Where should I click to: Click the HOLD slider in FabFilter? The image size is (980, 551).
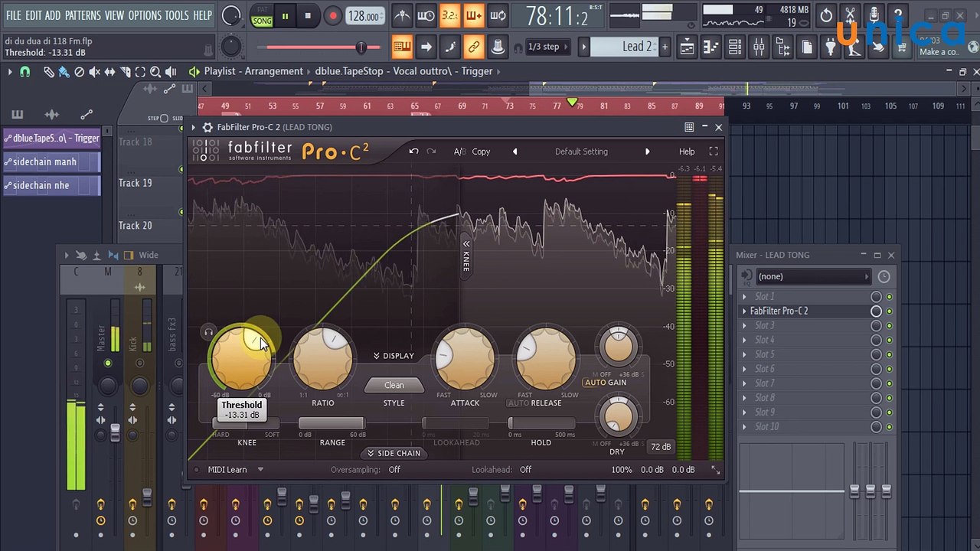point(541,423)
